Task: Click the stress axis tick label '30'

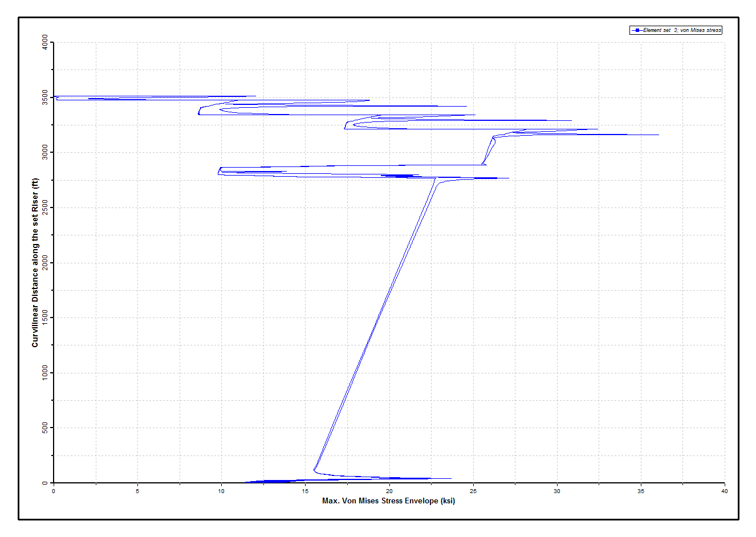Action: [557, 491]
